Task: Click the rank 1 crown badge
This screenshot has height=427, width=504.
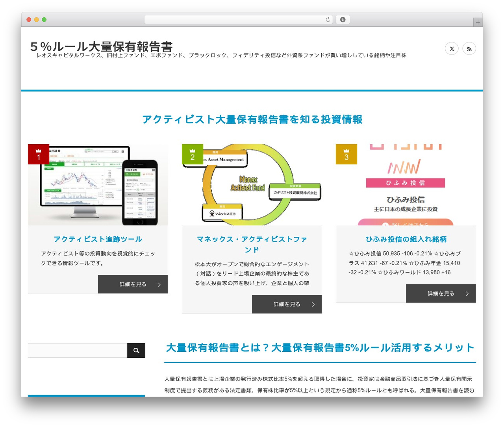Action: pyautogui.click(x=39, y=154)
